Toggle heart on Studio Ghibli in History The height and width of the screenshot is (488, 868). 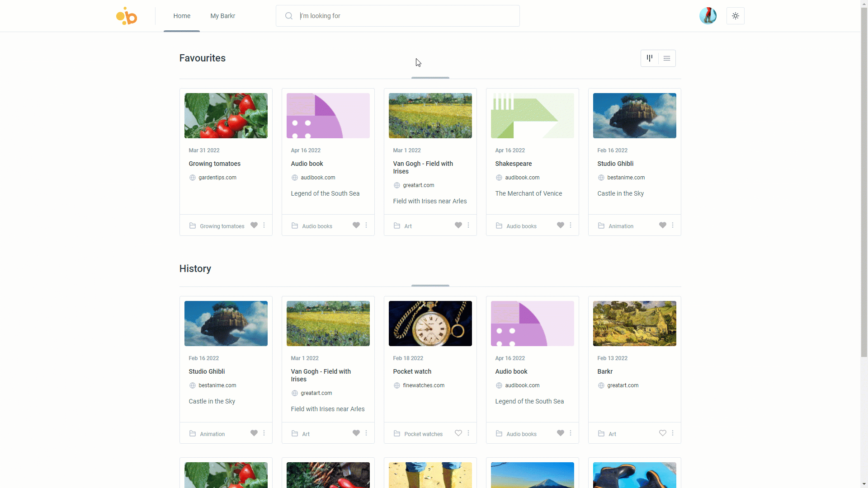(x=254, y=433)
